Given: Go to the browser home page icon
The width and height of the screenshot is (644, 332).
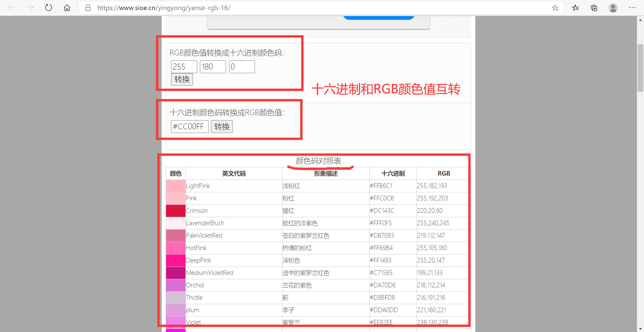Looking at the screenshot, I should tap(67, 8).
